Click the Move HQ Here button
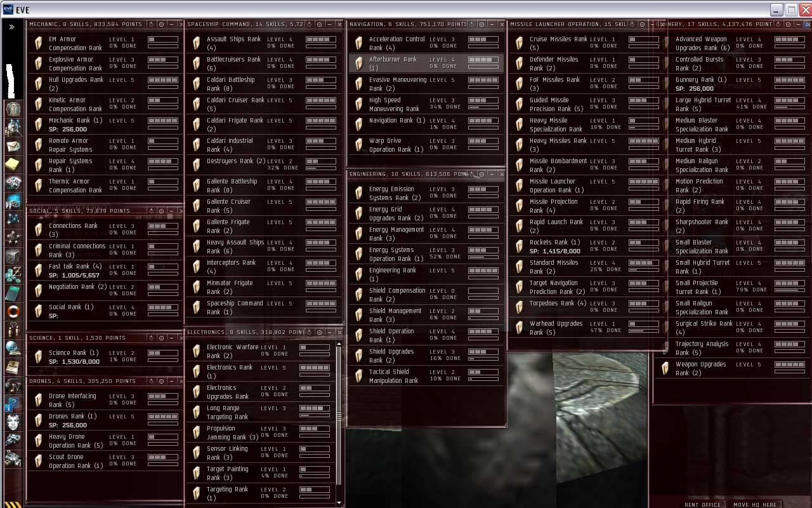This screenshot has width=812, height=508. (x=755, y=505)
